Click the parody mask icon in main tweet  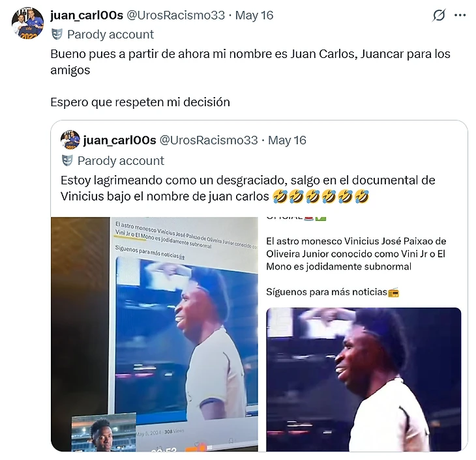[57, 35]
